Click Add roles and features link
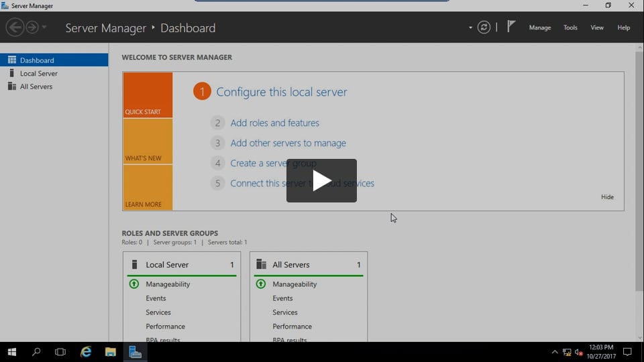Viewport: 644px width, 362px height. (x=274, y=123)
